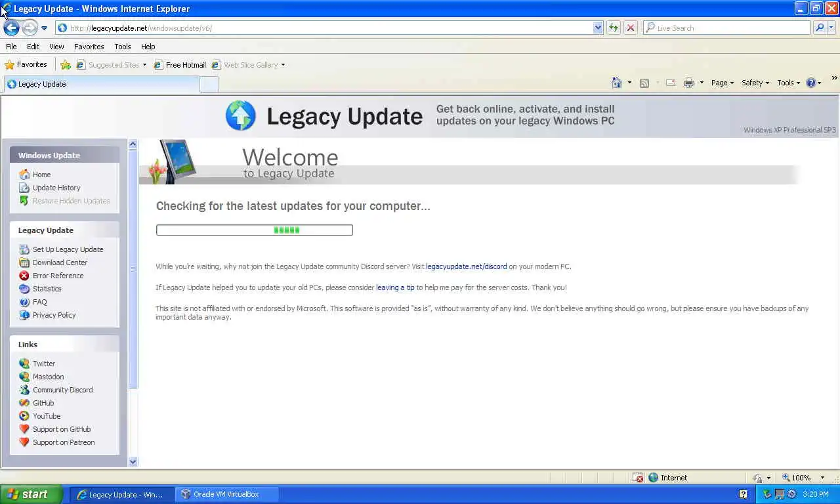Viewport: 840px width, 504px height.
Task: Click the legacyupdate.net/discord link
Action: click(x=466, y=266)
